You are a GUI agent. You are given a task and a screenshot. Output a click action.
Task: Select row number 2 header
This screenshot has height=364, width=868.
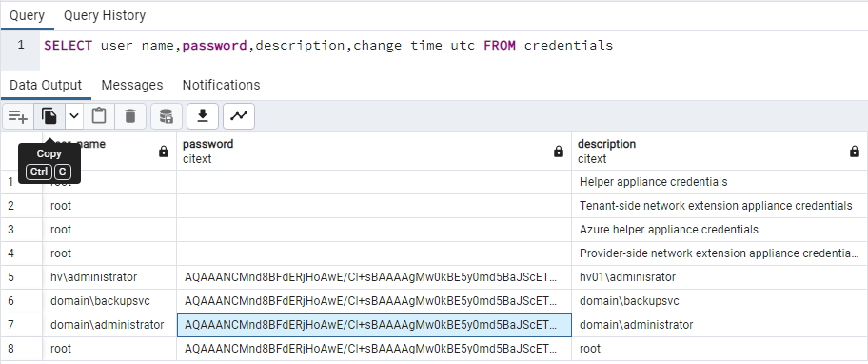(22, 206)
